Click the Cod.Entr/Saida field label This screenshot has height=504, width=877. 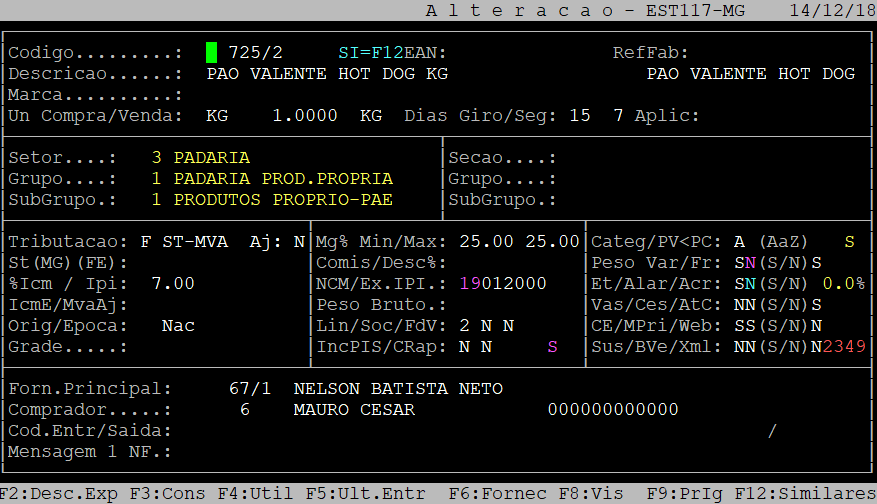89,431
